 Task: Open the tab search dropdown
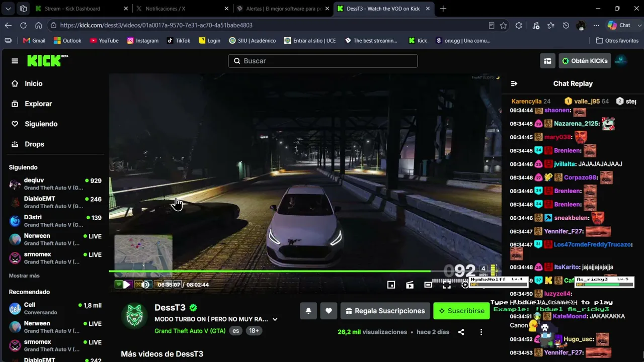click(x=9, y=9)
